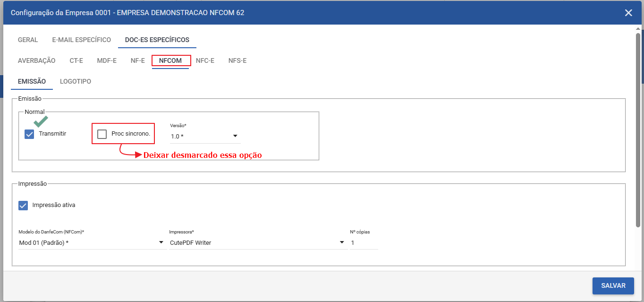This screenshot has height=302, width=644.
Task: Open the AVERBAÇÃO sub-tab
Action: pyautogui.click(x=37, y=60)
